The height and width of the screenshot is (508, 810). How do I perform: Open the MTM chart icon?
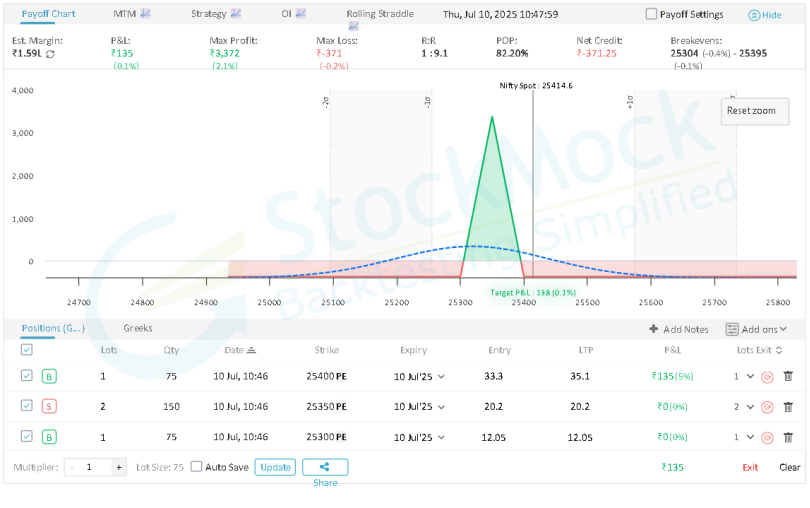tap(146, 14)
